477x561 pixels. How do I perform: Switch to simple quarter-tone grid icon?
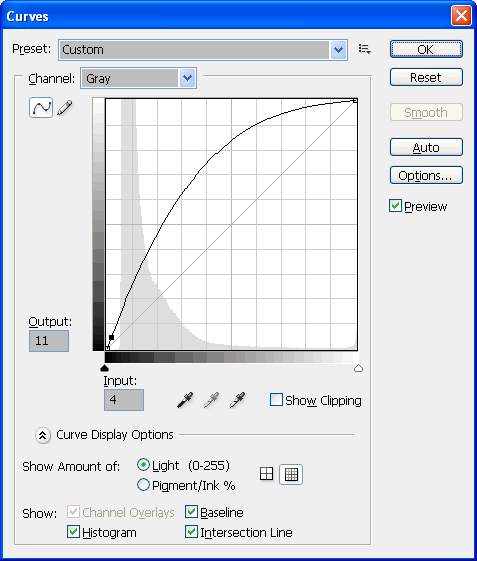pyautogui.click(x=266, y=474)
